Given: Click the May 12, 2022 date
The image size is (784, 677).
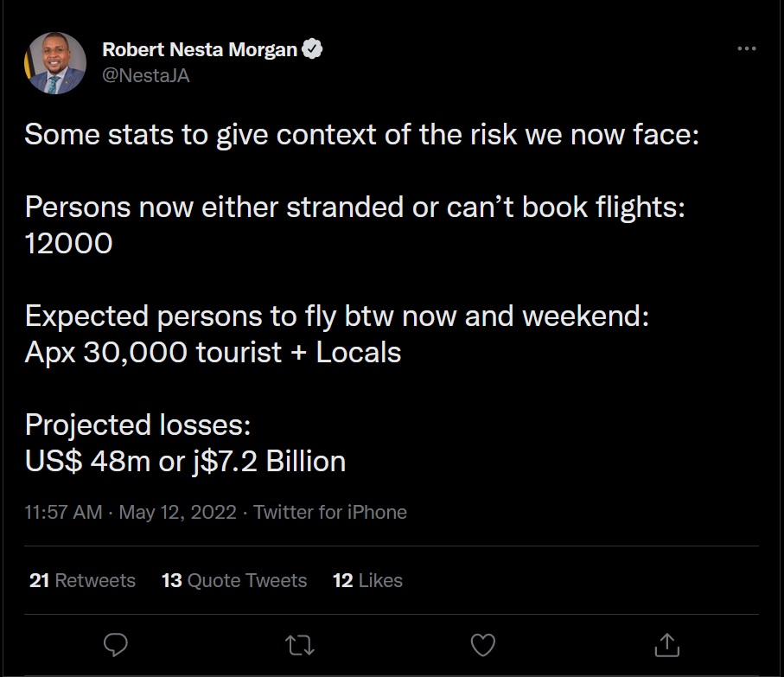Looking at the screenshot, I should [177, 512].
